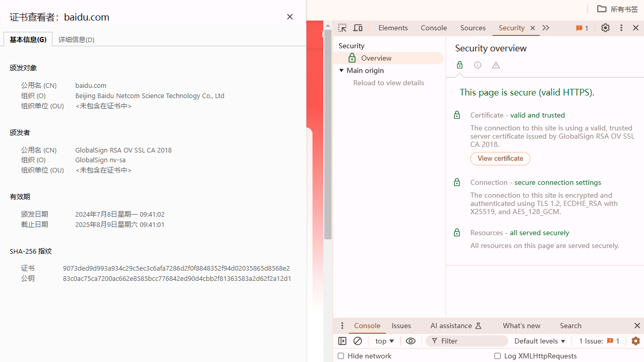Click the certificate SHA-256 fingerprint starting 9073ded9

click(x=176, y=268)
